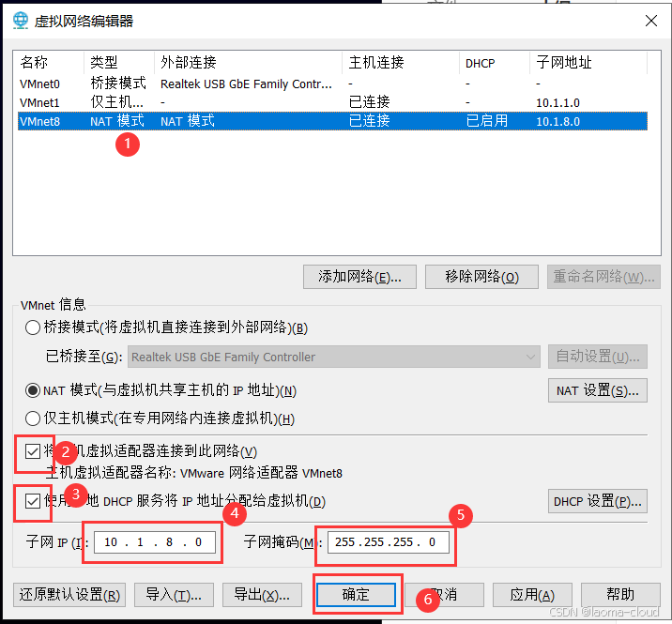
Task: Click the 自动设置 button
Action: pos(598,357)
